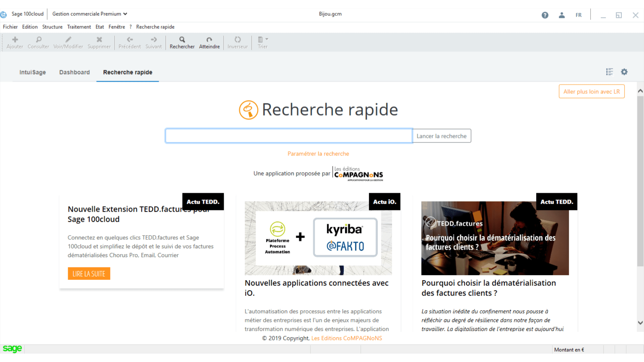Click Les Editions CoMPAGNoNS copyright link
Image resolution: width=644 pixels, height=362 pixels.
346,338
